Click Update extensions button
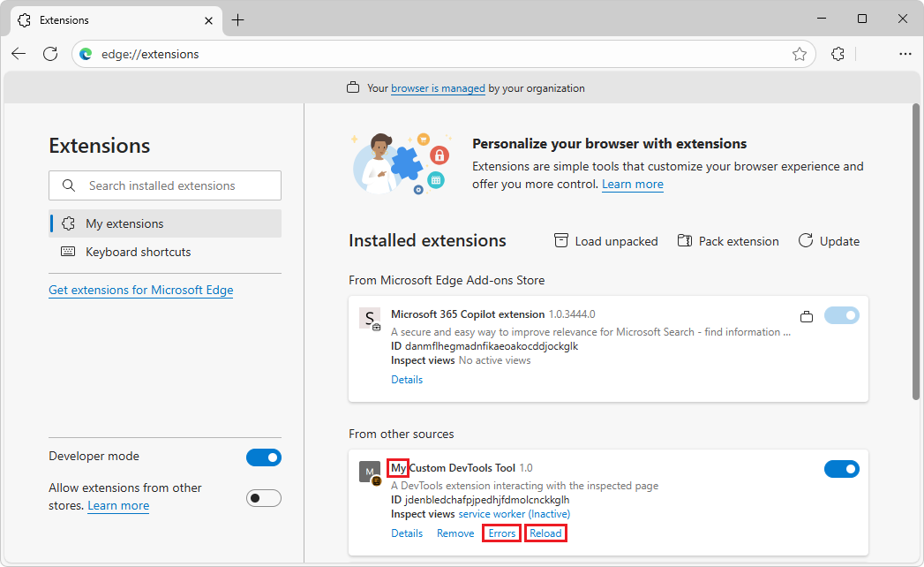924x567 pixels. [829, 241]
